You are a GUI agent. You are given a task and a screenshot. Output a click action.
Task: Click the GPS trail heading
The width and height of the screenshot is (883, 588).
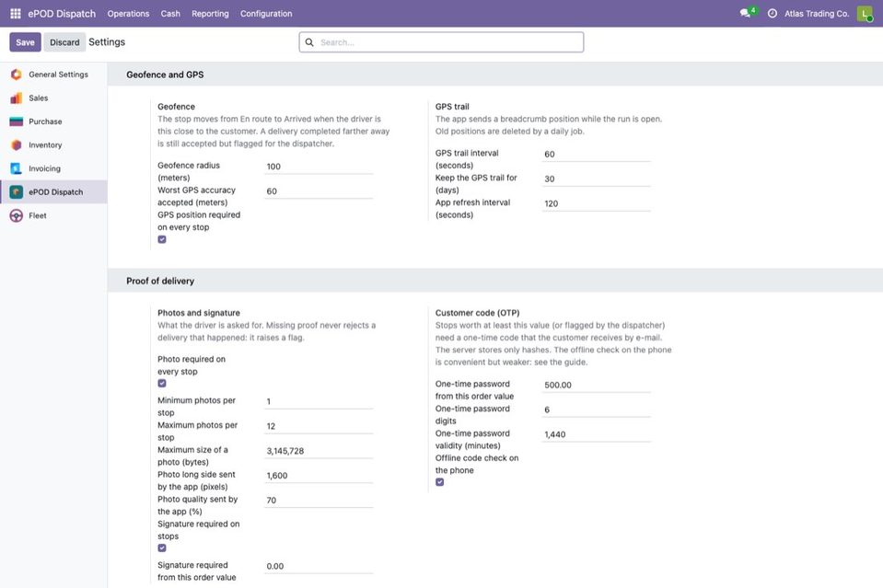[452, 107]
